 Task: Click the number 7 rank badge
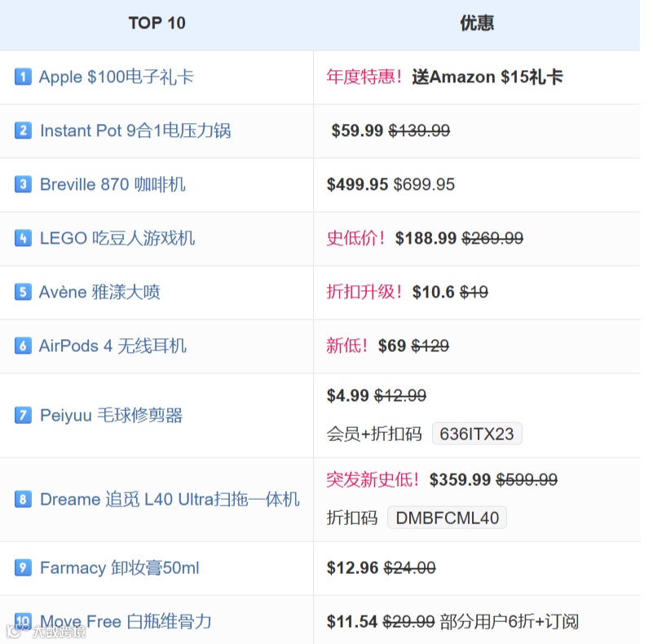point(23,415)
